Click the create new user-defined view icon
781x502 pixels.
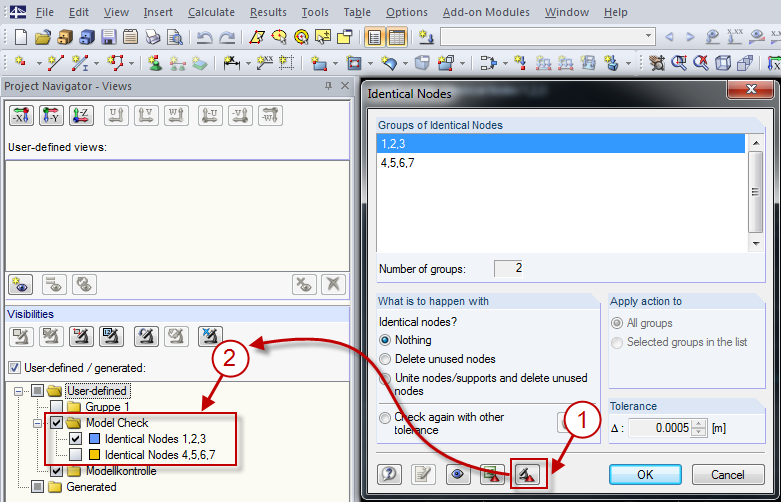click(21, 285)
